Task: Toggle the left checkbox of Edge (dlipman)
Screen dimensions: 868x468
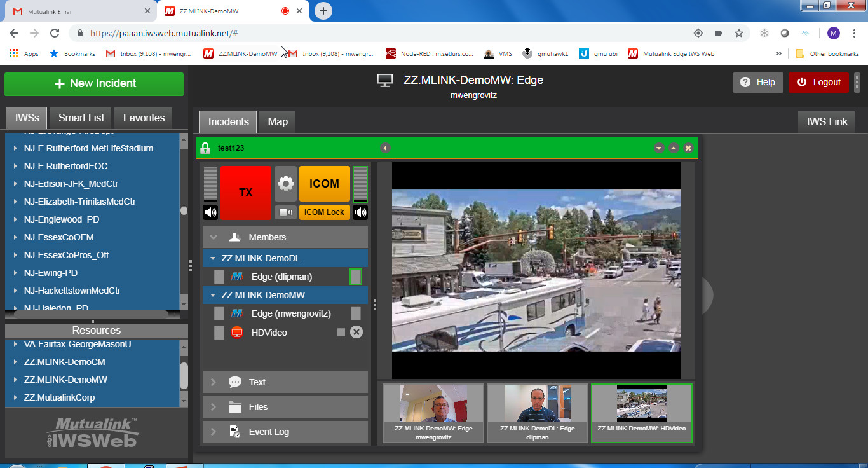Action: click(x=219, y=277)
